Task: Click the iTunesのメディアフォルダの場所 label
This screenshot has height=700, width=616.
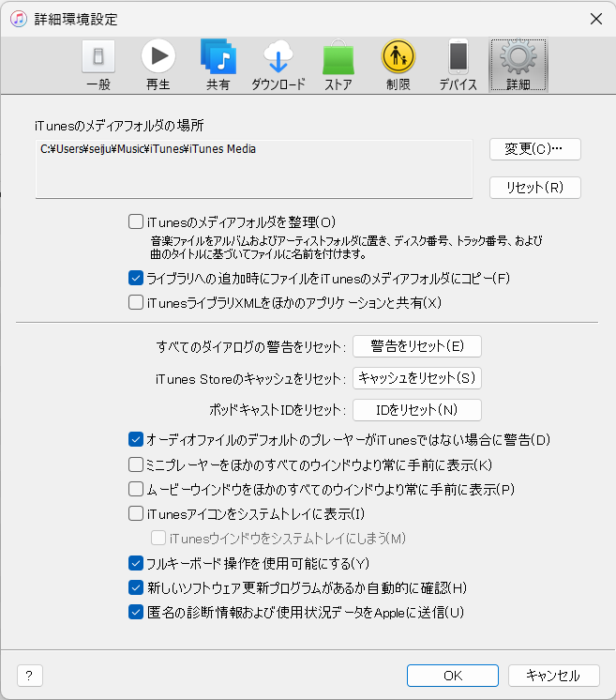Action: (119, 126)
